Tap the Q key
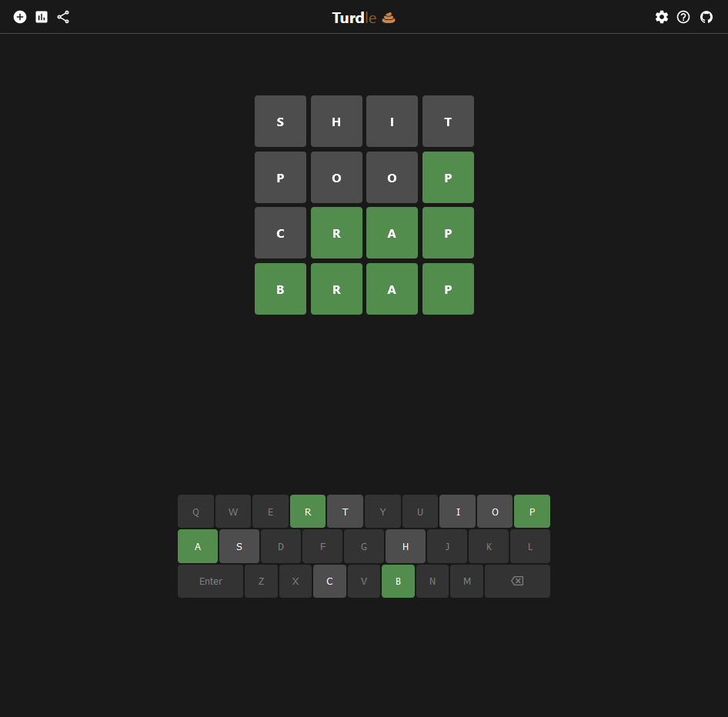 tap(196, 512)
